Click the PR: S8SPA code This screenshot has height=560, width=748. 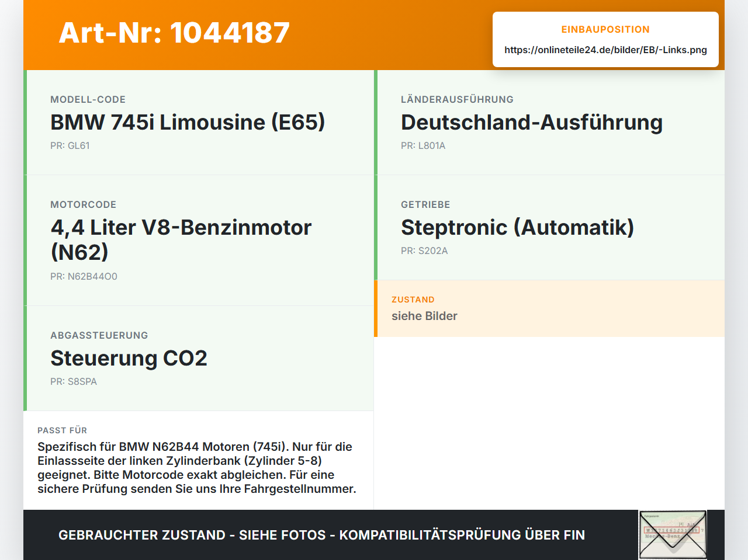74,382
